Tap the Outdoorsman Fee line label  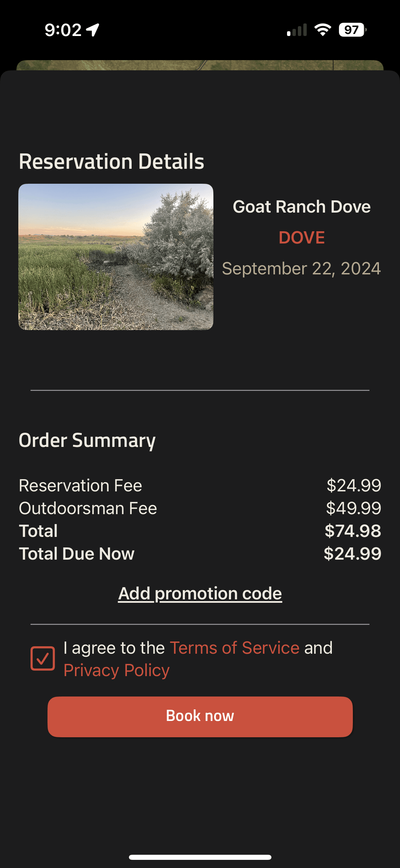click(88, 508)
